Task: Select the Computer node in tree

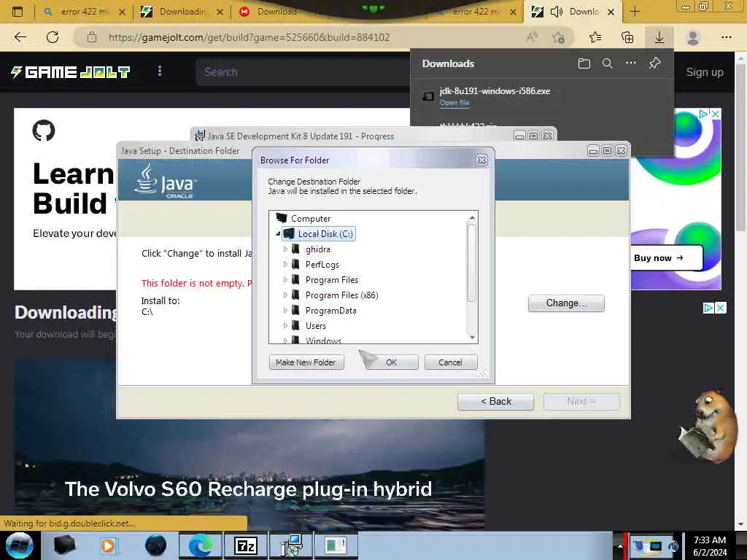Action: 311,219
